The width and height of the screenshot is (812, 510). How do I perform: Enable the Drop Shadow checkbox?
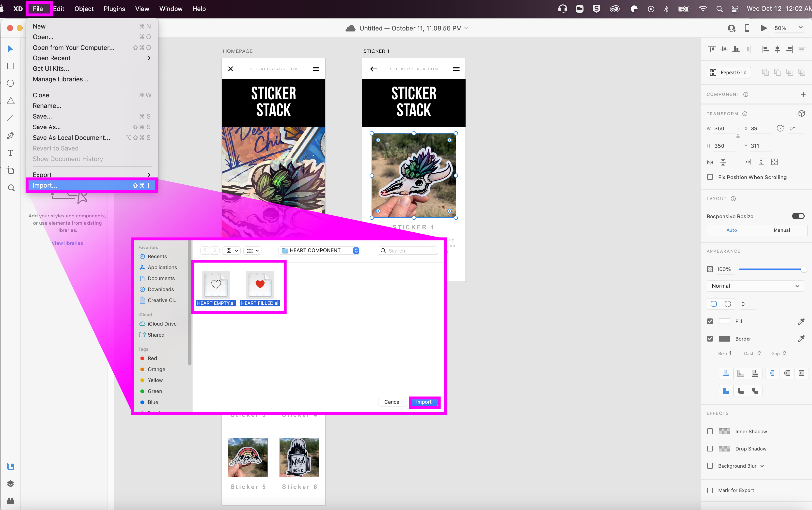[710, 449]
